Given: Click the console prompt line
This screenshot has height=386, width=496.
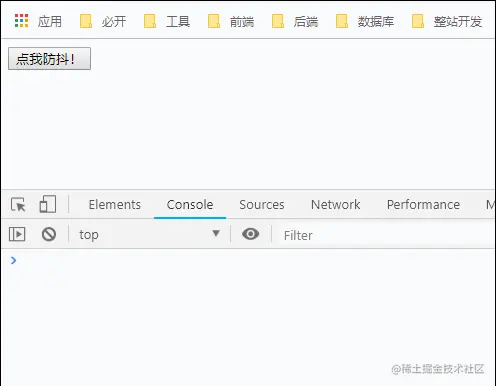Looking at the screenshot, I should 248,260.
